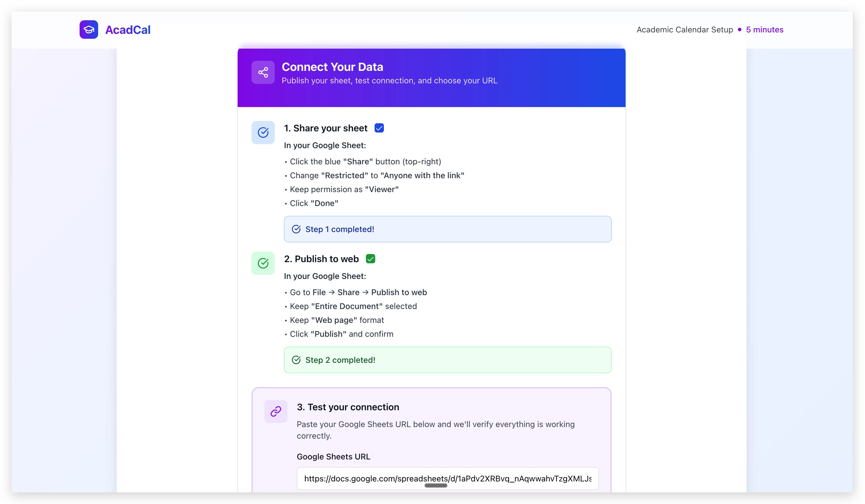The image size is (865, 504).
Task: Click the AcadCal brand name
Action: click(128, 30)
